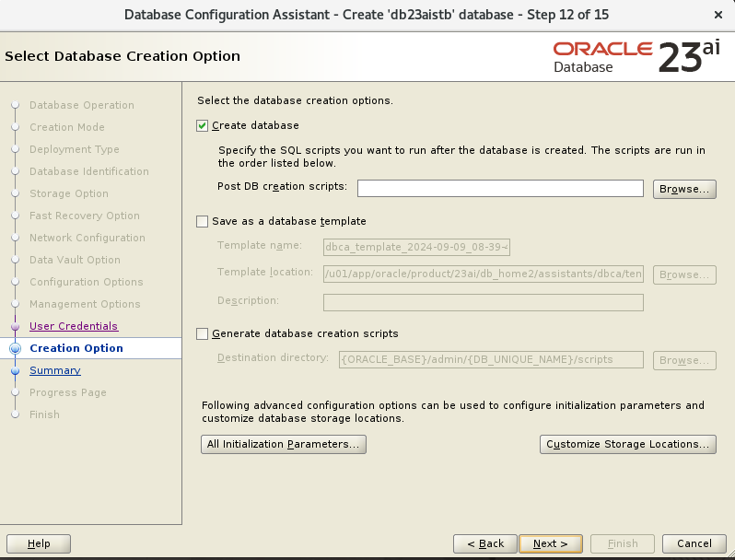Click the Creation Option step bullet icon

(x=15, y=348)
